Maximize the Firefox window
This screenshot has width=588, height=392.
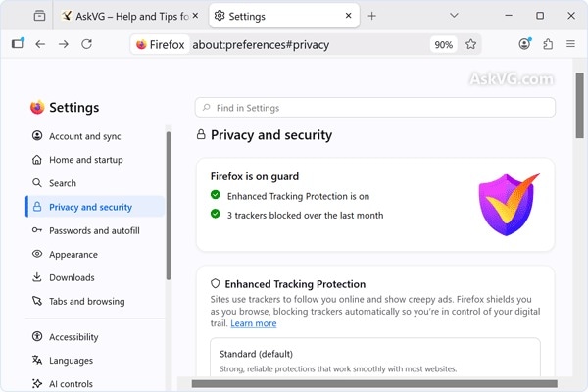540,16
